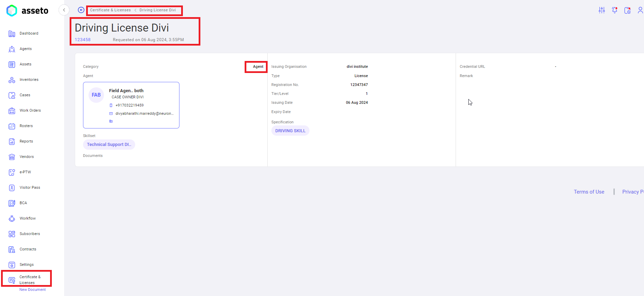Select Certificate & Licenses breadcrumb link
Viewport: 644px width, 296px height.
[x=110, y=10]
